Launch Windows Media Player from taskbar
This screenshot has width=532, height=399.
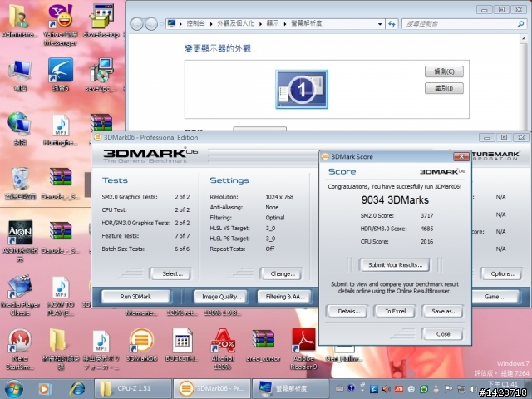44,389
